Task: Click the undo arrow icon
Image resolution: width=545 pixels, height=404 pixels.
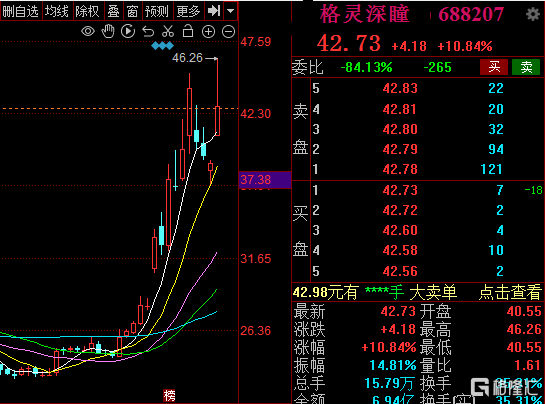Action: [148, 32]
